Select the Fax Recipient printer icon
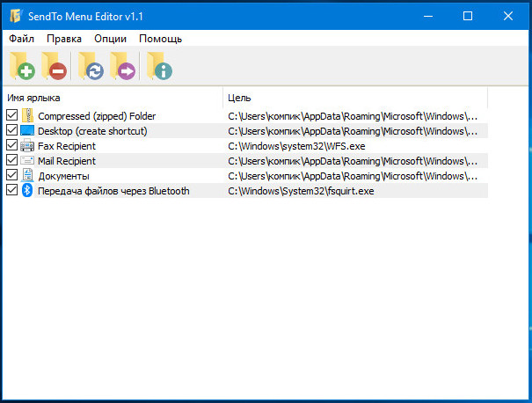 pyautogui.click(x=27, y=146)
